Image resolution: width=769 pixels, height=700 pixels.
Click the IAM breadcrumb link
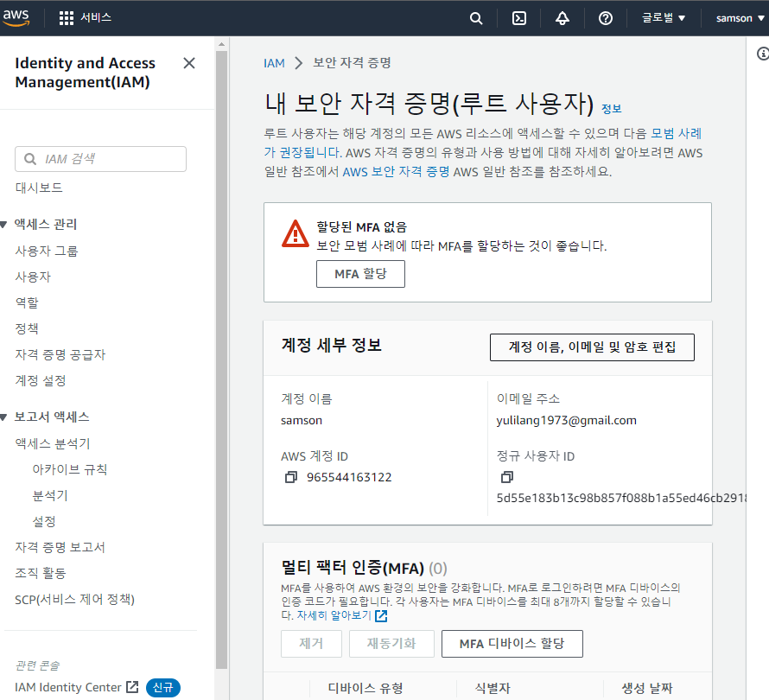(x=274, y=63)
